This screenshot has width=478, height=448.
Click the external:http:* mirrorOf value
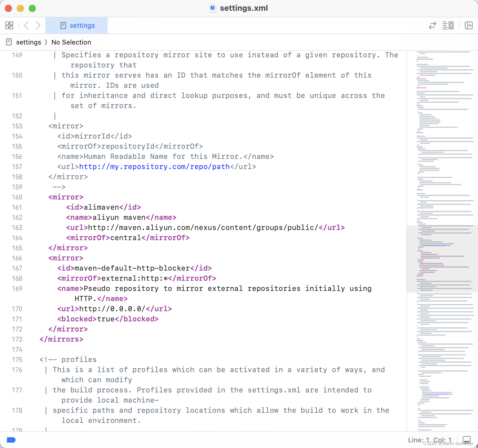134,278
